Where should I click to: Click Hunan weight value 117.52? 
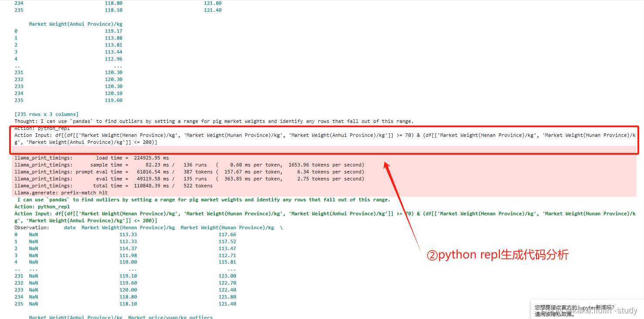(x=227, y=241)
